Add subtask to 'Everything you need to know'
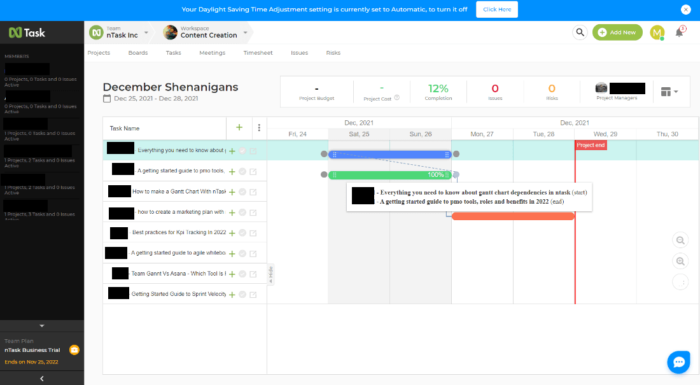Image resolution: width=700 pixels, height=385 pixels. point(232,151)
